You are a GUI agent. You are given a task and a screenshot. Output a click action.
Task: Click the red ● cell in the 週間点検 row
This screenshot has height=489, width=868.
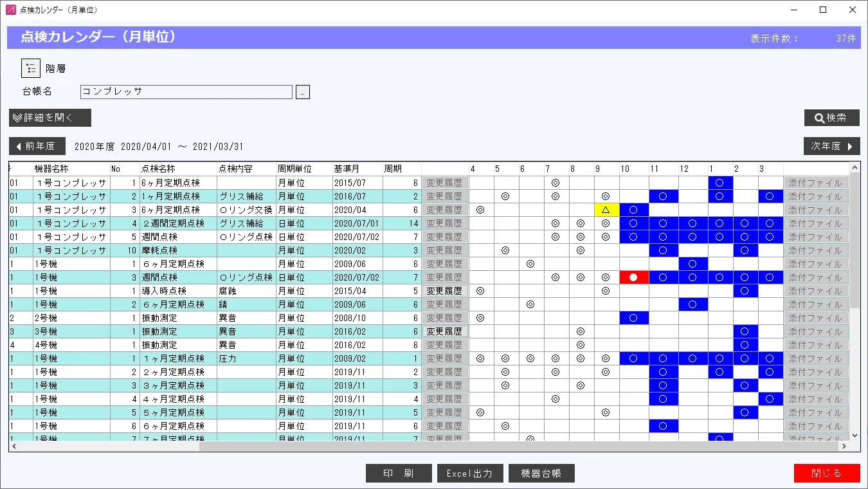pyautogui.click(x=633, y=277)
